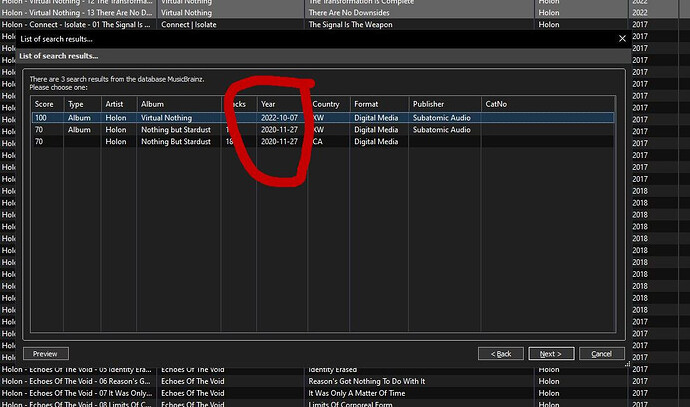Sort results by Publisher column header
Image resolution: width=690 pixels, height=407 pixels.
(x=444, y=104)
